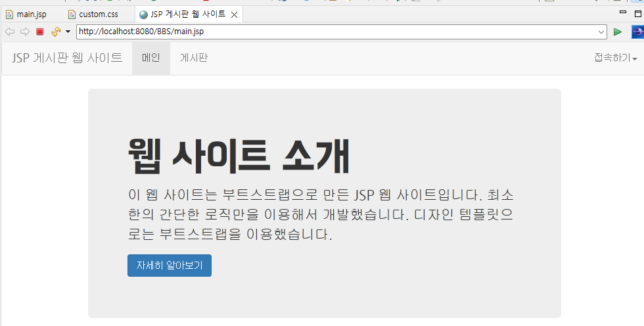
Task: Switch to the custom.css editor tab
Action: pyautogui.click(x=99, y=14)
